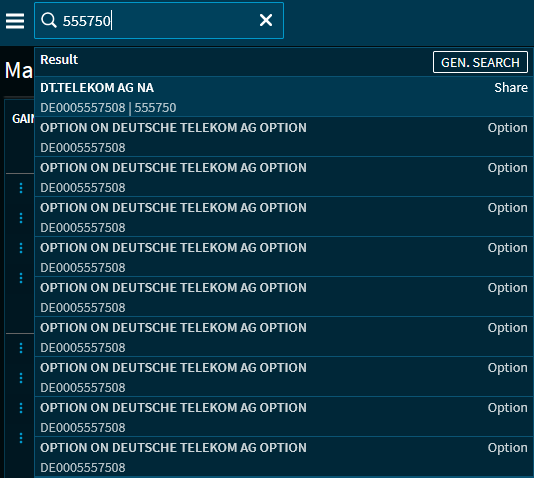Viewport: 534px width, 478px height.
Task: Switch to the partially hidden GAIN tab
Action: 23,119
